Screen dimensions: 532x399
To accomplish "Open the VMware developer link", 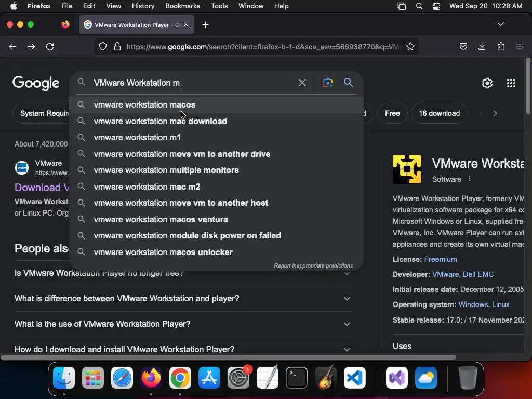I will 445,274.
